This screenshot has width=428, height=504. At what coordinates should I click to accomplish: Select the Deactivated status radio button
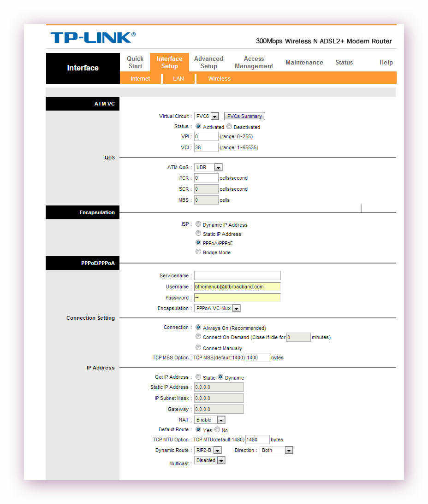pos(229,127)
